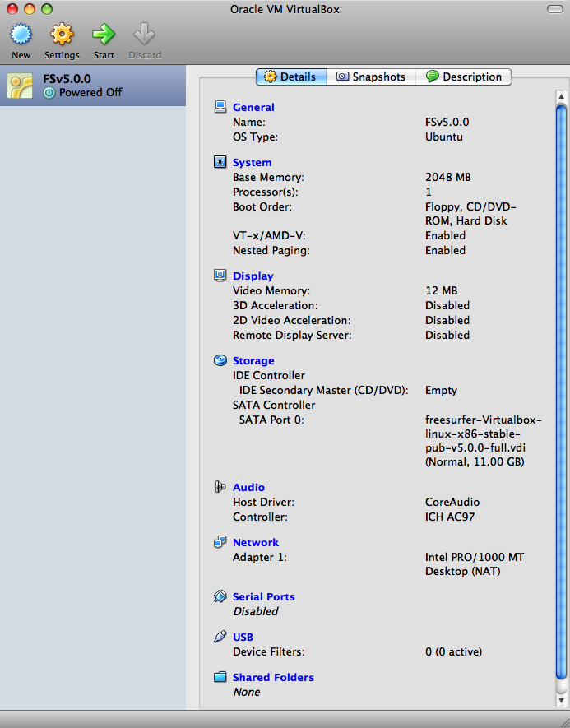This screenshot has width=570, height=728.
Task: Click the New virtual machine icon
Action: click(21, 35)
